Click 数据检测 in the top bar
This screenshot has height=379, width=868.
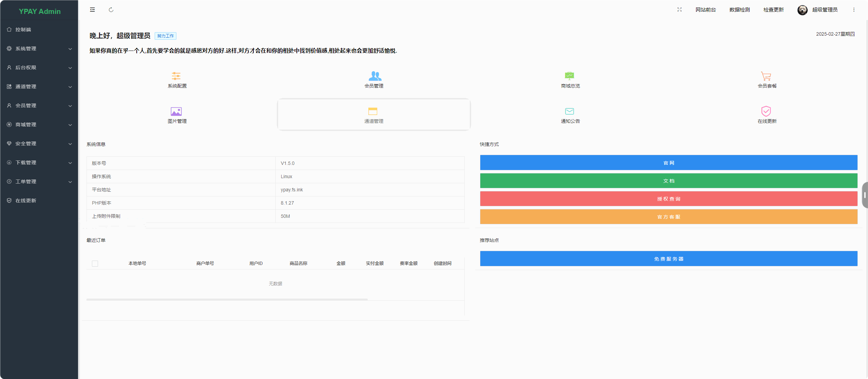[739, 10]
